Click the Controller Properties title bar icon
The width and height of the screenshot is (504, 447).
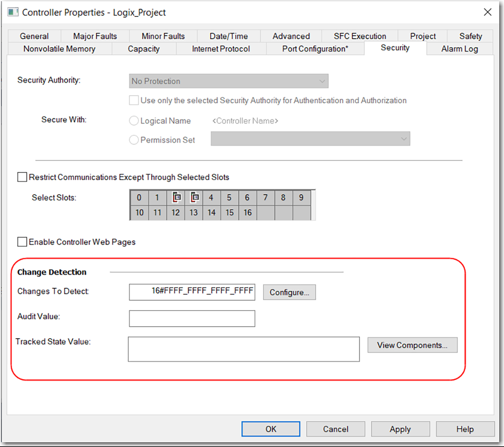(12, 12)
